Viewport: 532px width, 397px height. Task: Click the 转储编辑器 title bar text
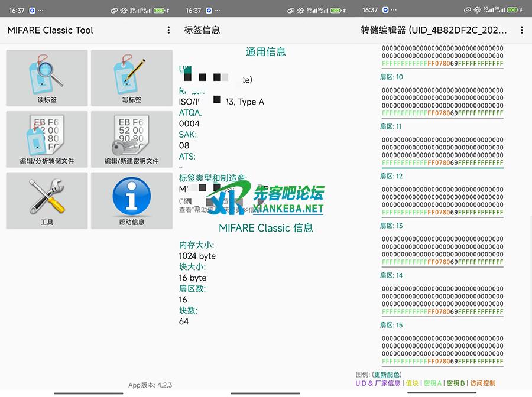434,30
